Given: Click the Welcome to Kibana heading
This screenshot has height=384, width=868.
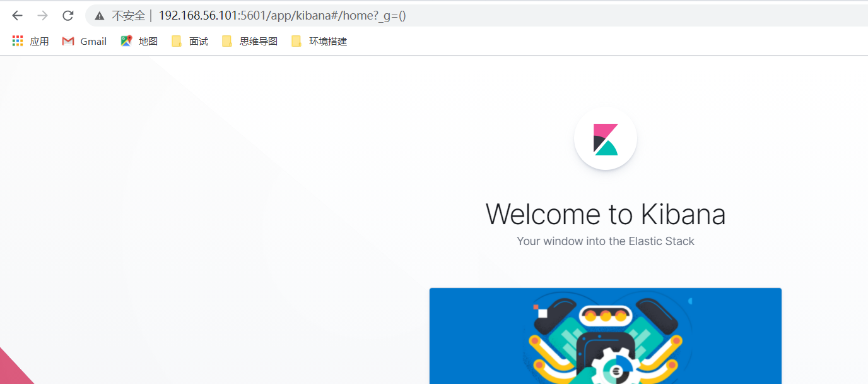Looking at the screenshot, I should tap(606, 214).
